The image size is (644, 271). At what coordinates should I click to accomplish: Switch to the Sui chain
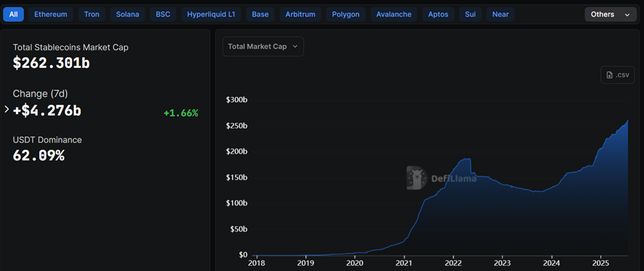[x=470, y=14]
